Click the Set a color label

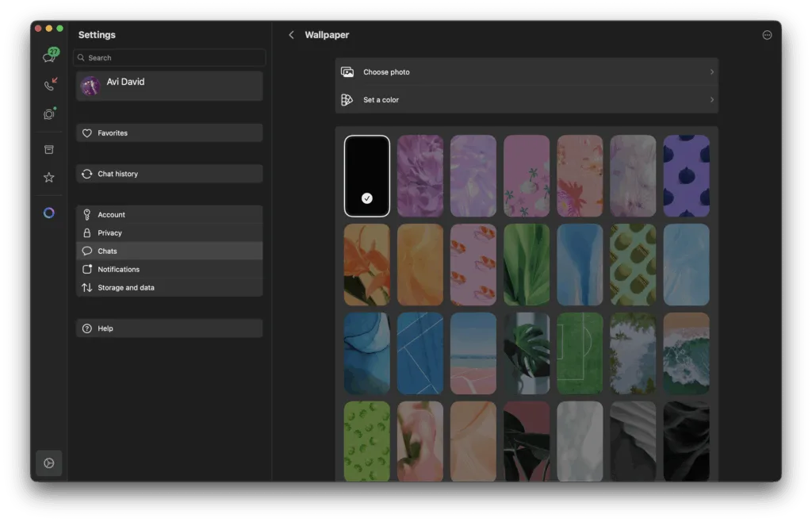(381, 99)
